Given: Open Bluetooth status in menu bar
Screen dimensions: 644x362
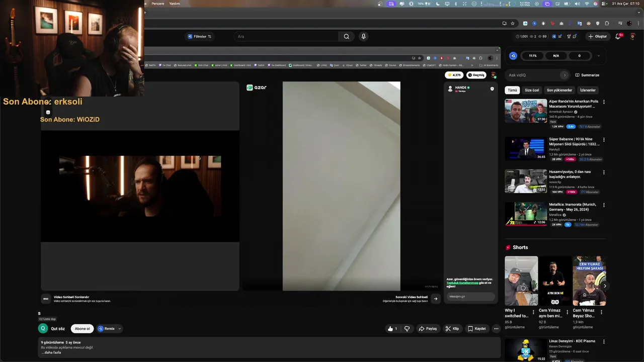Looking at the screenshot, I should (x=455, y=4).
